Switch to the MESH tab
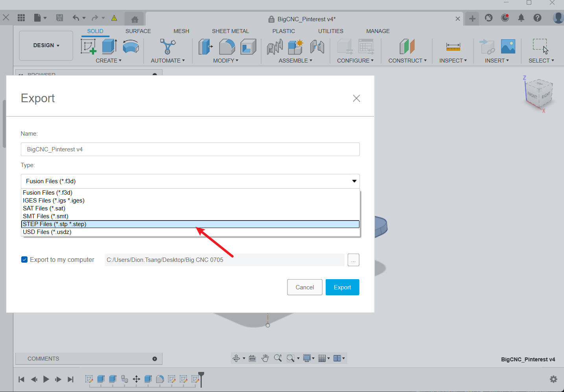 coord(181,31)
